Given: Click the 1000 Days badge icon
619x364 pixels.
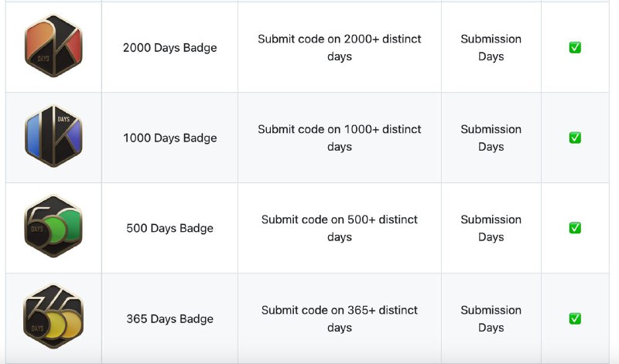Looking at the screenshot, I should click(x=53, y=136).
